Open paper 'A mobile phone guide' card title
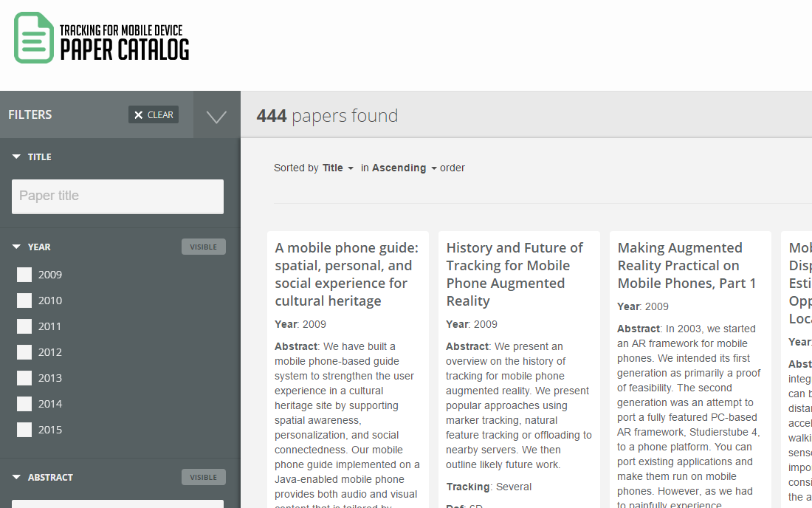The height and width of the screenshot is (508, 812). pyautogui.click(x=346, y=275)
